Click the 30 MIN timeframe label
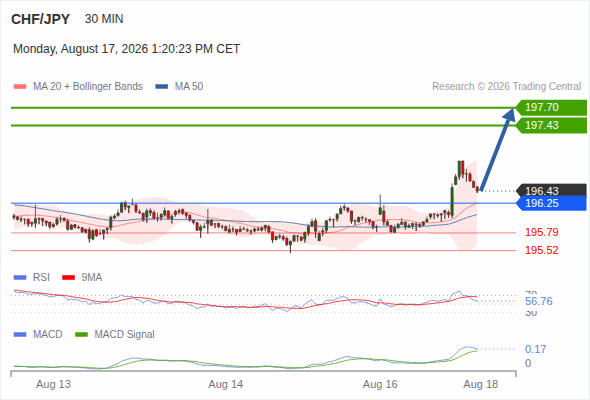 point(104,19)
